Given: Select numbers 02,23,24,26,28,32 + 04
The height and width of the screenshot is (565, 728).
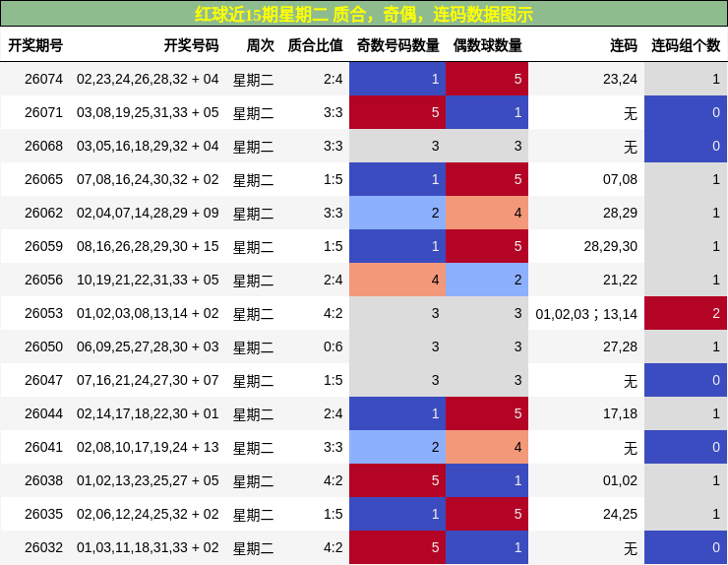Looking at the screenshot, I should 148,79.
